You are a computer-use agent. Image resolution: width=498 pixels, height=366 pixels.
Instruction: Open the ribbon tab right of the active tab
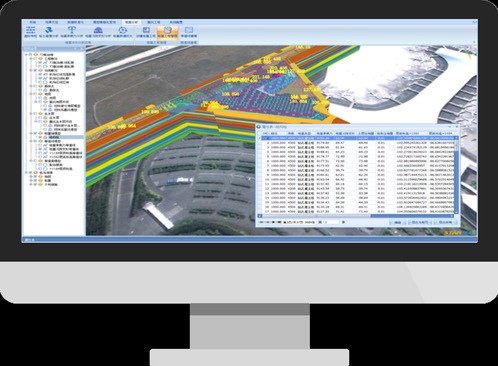[x=153, y=22]
